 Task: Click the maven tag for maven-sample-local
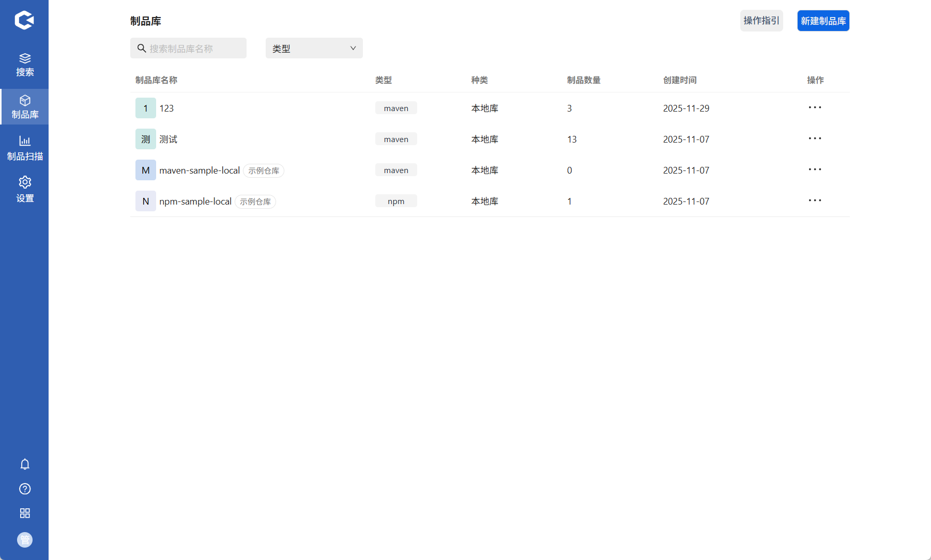pos(396,170)
